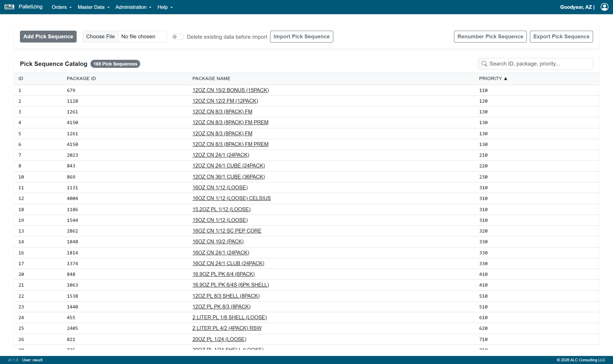This screenshot has height=364, width=613.
Task: Click Renumber Pick Sequence button
Action: pos(490,37)
